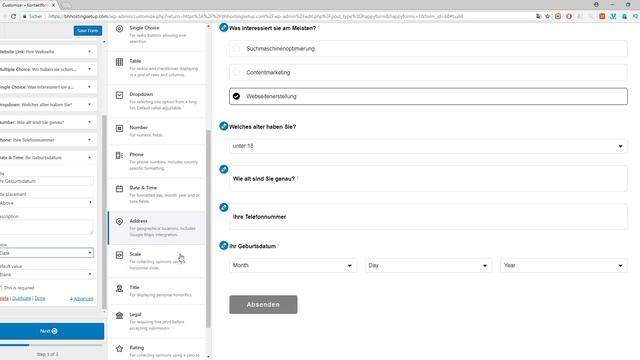
Task: Edit the 'Ihre Telefonnummer' field pencil
Action: [x=224, y=207]
